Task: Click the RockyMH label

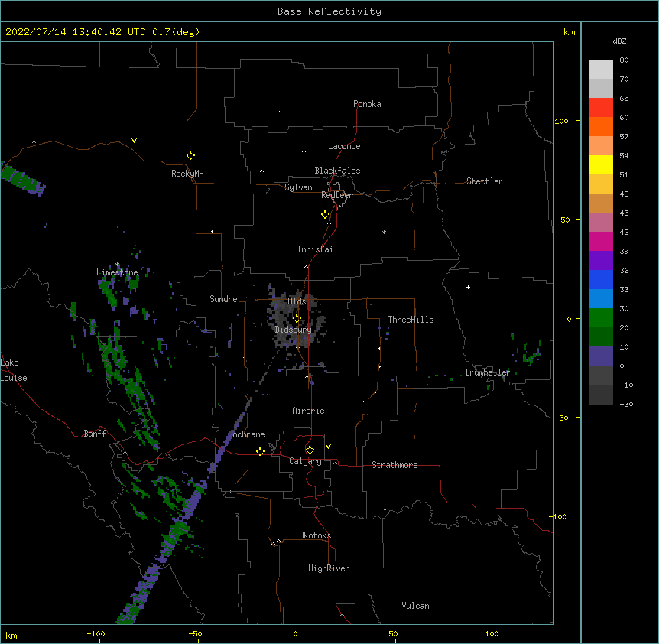Action: [187, 174]
